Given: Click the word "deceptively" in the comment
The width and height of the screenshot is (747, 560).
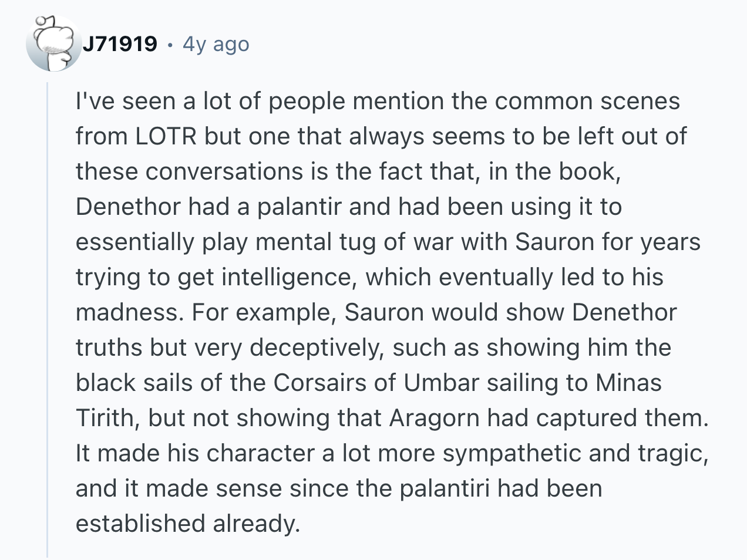Looking at the screenshot, I should [317, 348].
